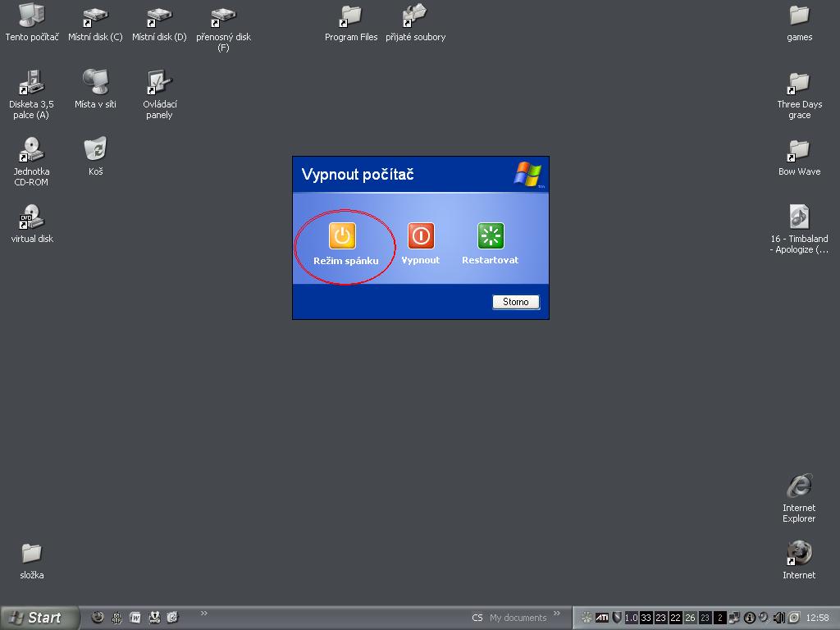Viewport: 840px width, 630px height.
Task: Select the Disketa 3,5 palce (A) icon
Action: tap(31, 95)
